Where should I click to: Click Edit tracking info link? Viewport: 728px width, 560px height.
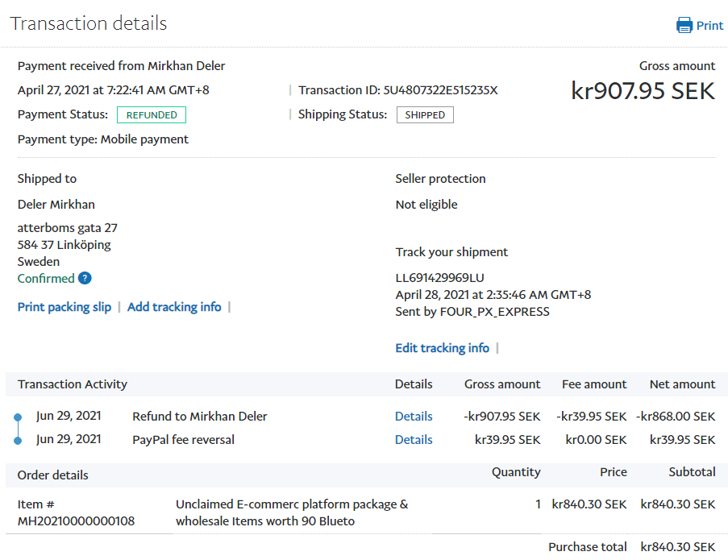click(442, 348)
